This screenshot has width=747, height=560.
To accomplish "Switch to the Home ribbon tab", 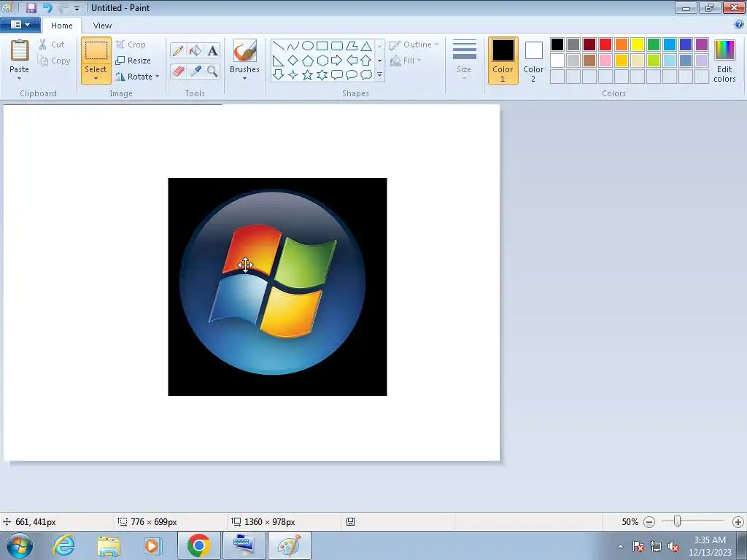I will [x=62, y=26].
